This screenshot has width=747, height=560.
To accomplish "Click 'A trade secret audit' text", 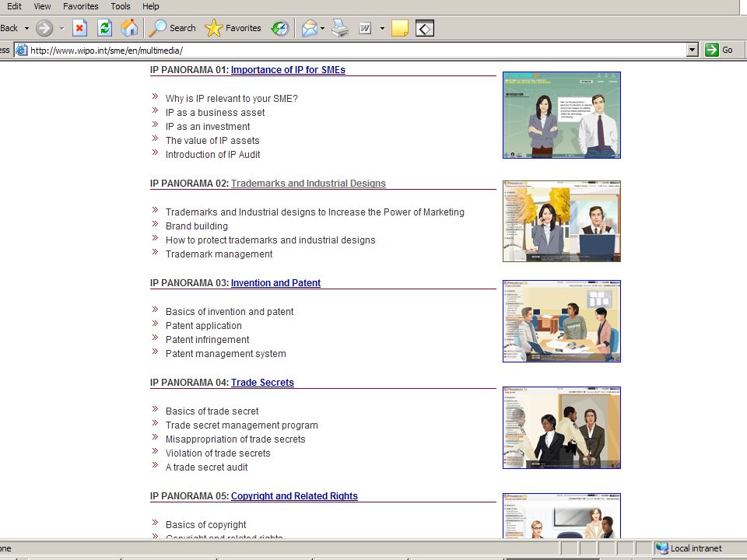I will (x=206, y=467).
